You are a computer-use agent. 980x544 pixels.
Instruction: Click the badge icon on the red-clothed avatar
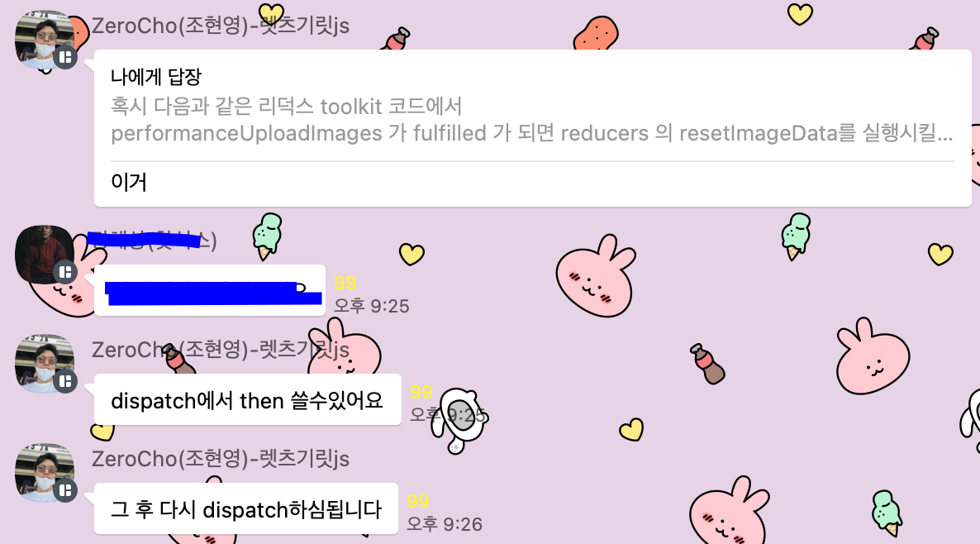tap(65, 273)
